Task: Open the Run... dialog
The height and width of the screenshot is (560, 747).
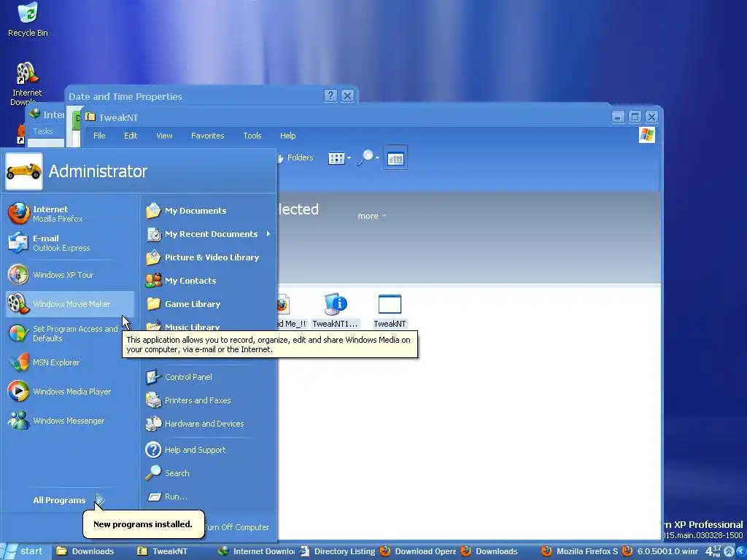Action: pos(208,496)
